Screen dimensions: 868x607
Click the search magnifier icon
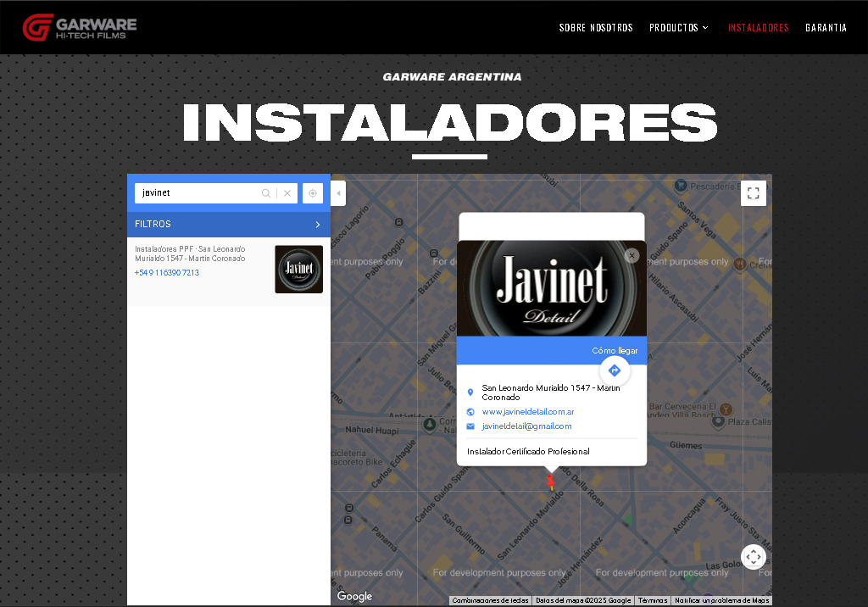[x=266, y=192]
